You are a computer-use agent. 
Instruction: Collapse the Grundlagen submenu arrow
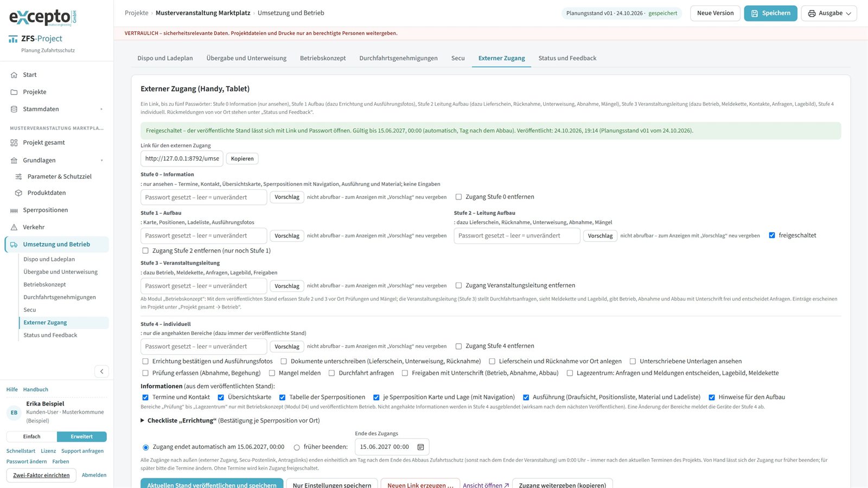click(101, 160)
